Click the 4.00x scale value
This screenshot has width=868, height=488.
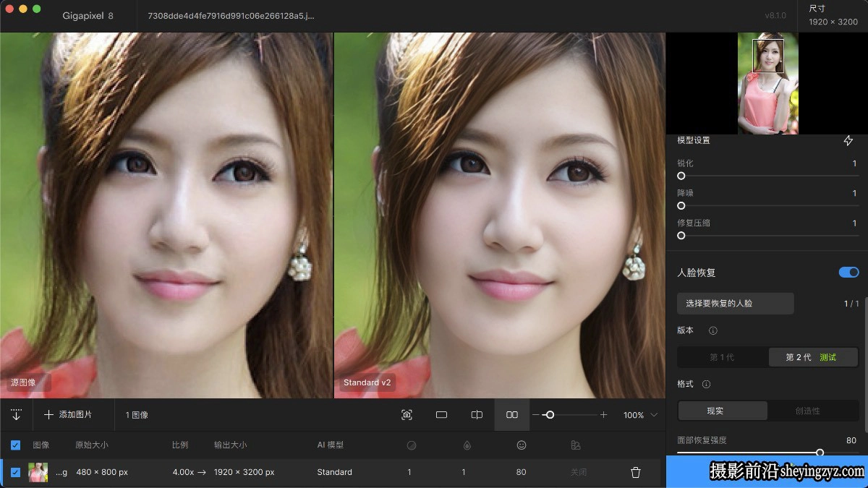(183, 472)
